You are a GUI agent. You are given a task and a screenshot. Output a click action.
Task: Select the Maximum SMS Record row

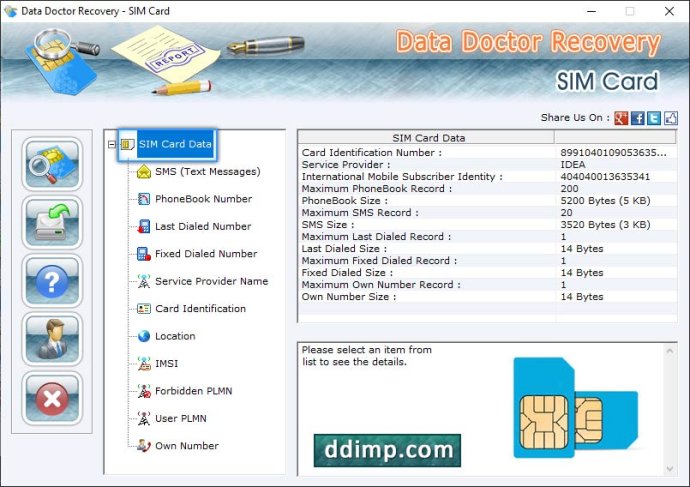pyautogui.click(x=487, y=212)
